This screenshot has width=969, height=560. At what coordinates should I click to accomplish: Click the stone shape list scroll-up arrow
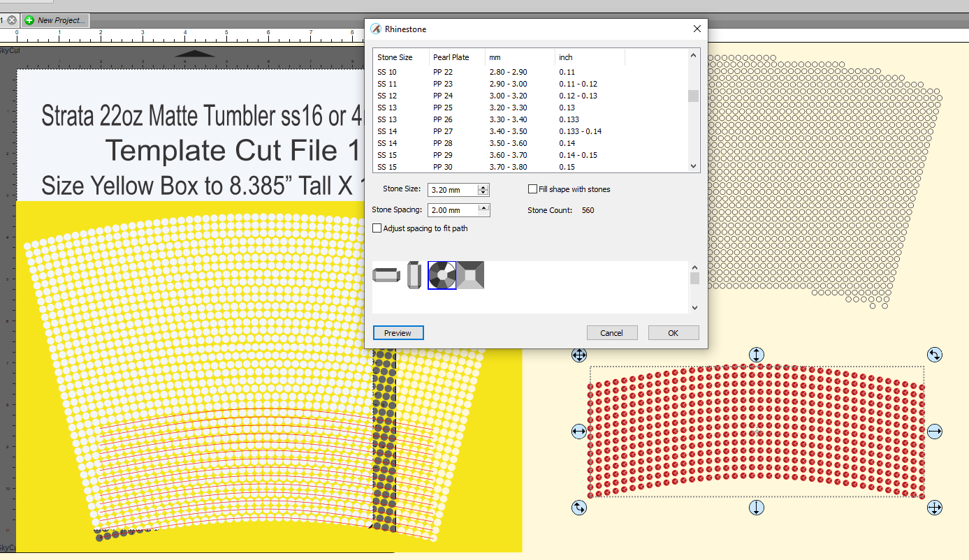[x=694, y=267]
